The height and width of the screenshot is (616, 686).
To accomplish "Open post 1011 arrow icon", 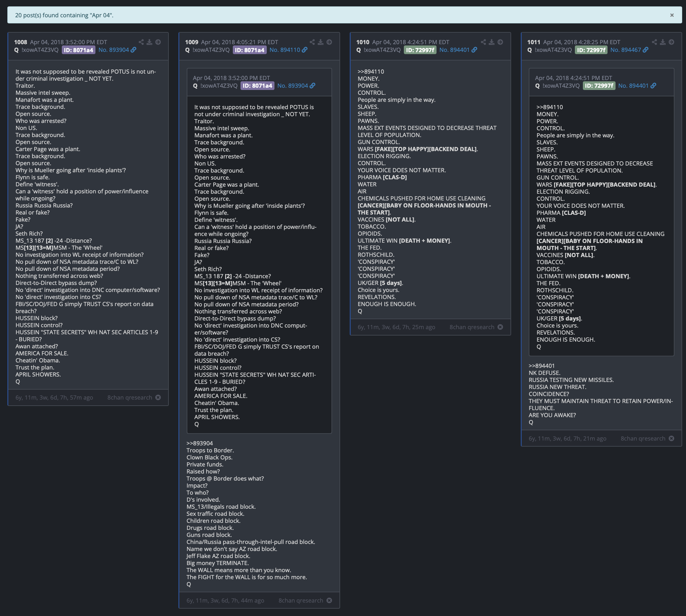I will click(x=672, y=42).
